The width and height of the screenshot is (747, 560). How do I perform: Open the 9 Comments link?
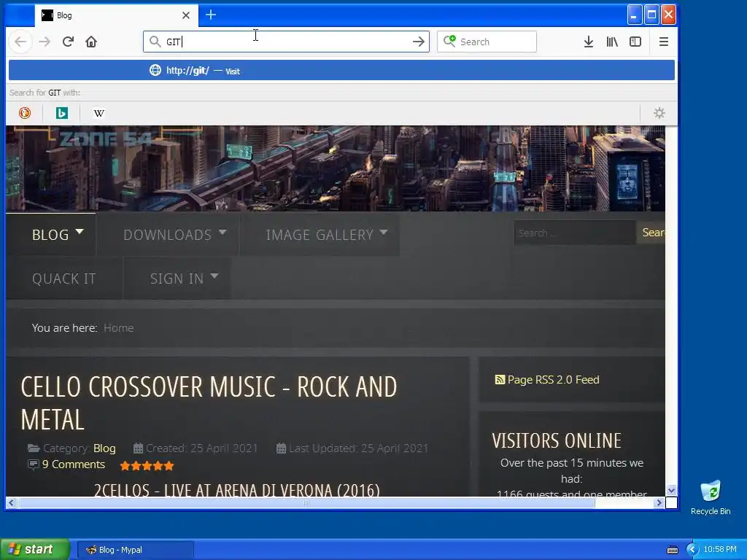pos(74,464)
